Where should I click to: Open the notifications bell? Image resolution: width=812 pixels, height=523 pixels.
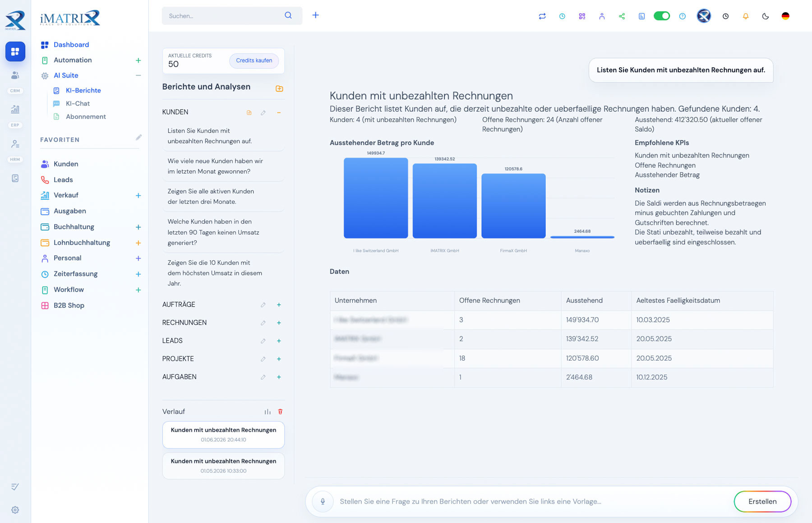point(745,16)
